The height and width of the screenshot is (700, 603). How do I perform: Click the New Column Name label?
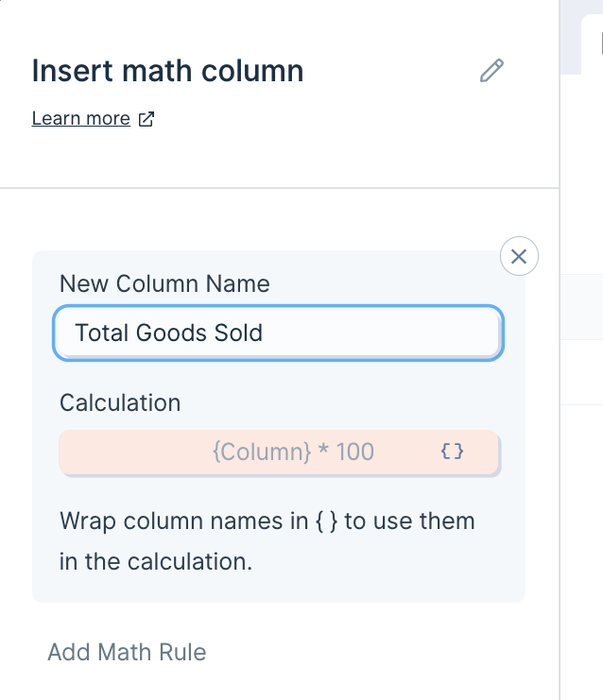tap(164, 283)
